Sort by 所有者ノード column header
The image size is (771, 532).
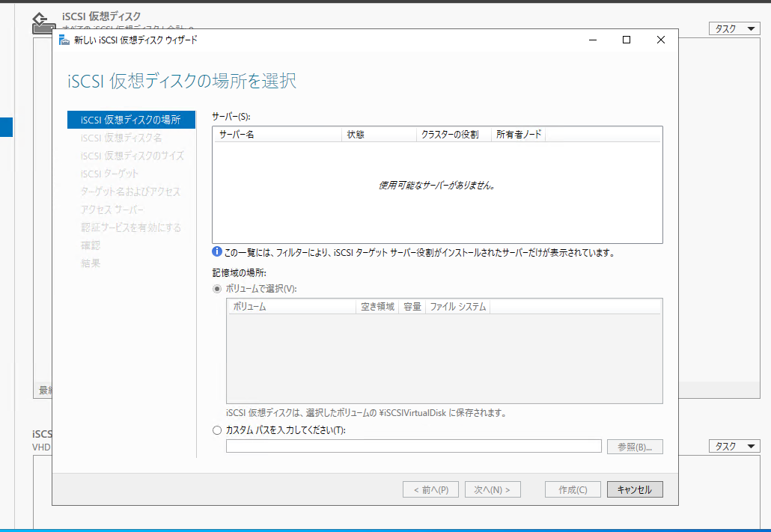(518, 134)
